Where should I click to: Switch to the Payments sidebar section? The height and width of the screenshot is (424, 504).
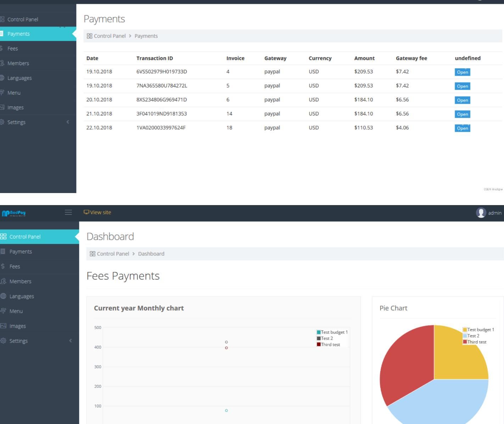coord(20,251)
